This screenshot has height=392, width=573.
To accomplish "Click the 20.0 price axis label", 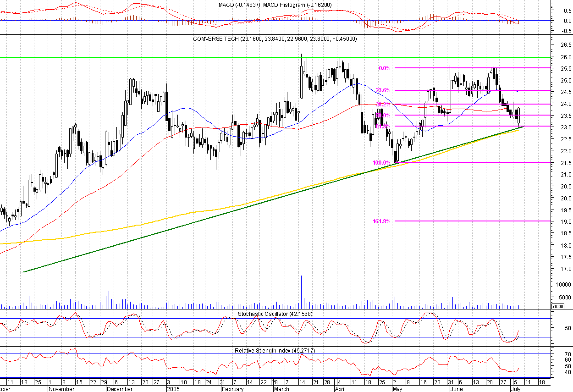I will click(x=565, y=199).
